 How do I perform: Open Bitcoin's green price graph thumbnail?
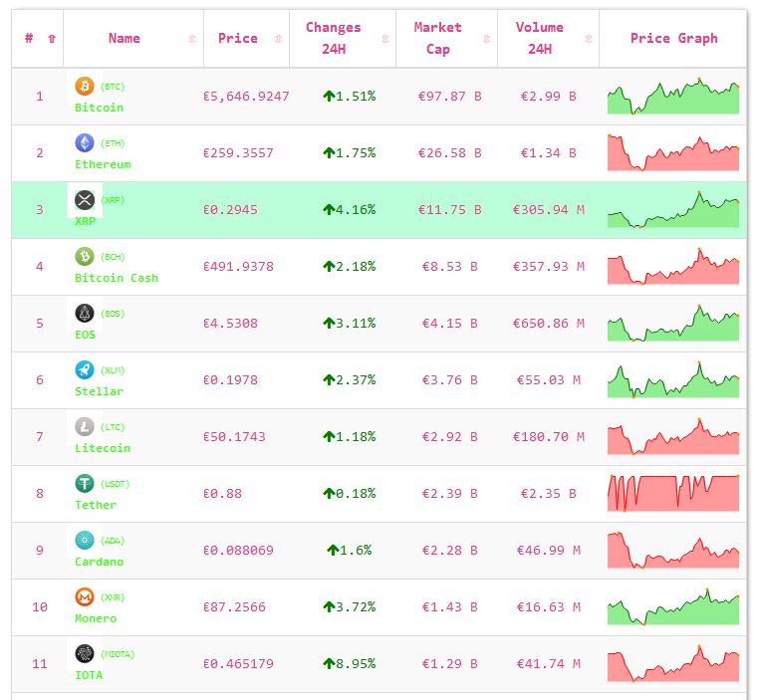[x=673, y=97]
